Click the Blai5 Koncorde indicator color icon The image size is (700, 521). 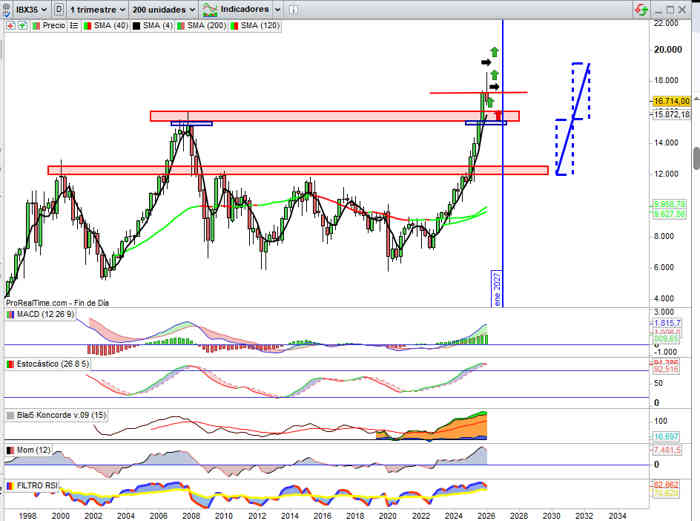pyautogui.click(x=10, y=414)
